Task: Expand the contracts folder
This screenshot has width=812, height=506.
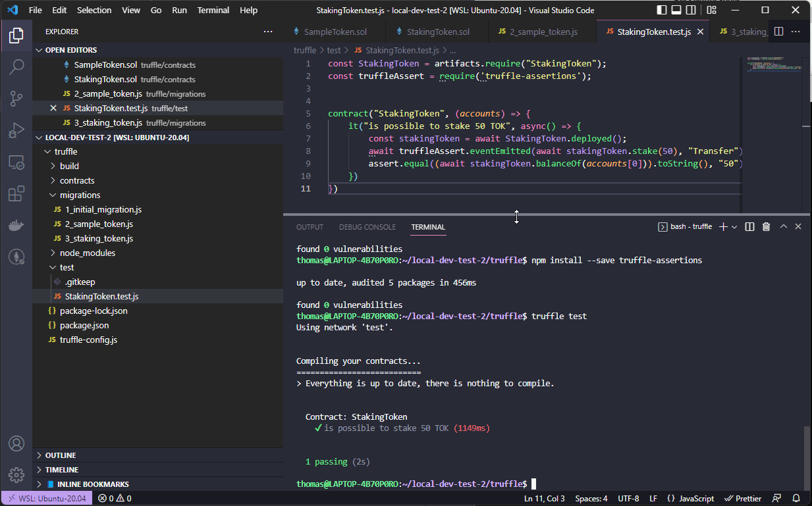Action: [158, 180]
